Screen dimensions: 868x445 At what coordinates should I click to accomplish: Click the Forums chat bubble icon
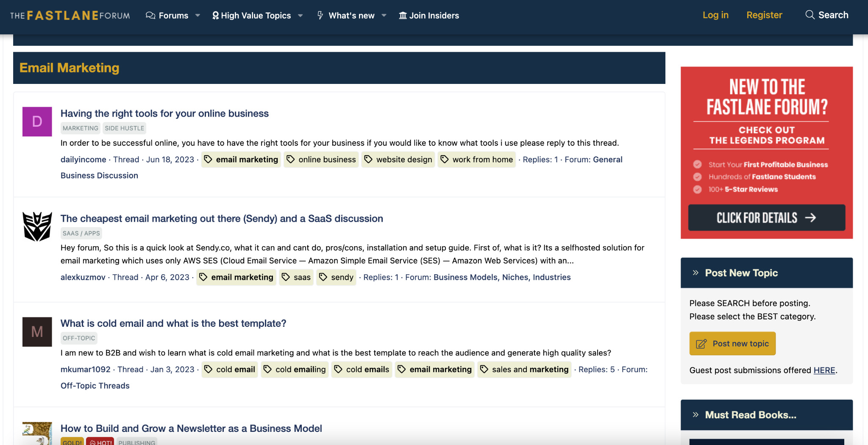point(150,16)
